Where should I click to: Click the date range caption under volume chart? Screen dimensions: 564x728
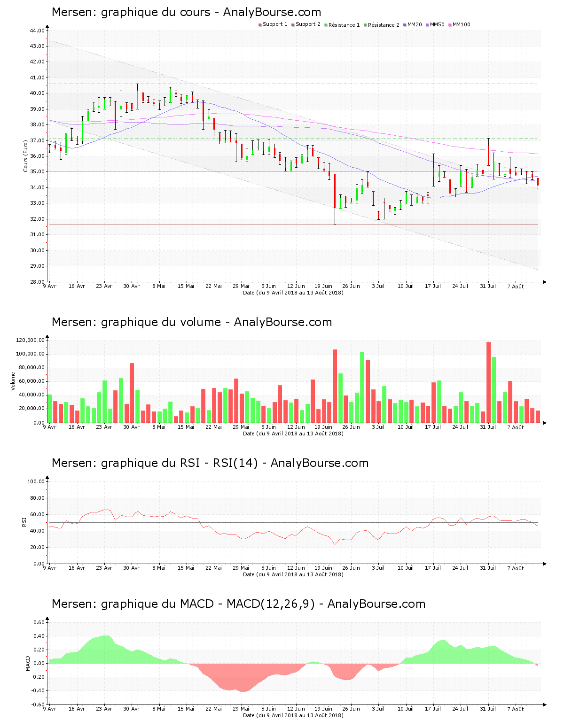293,434
